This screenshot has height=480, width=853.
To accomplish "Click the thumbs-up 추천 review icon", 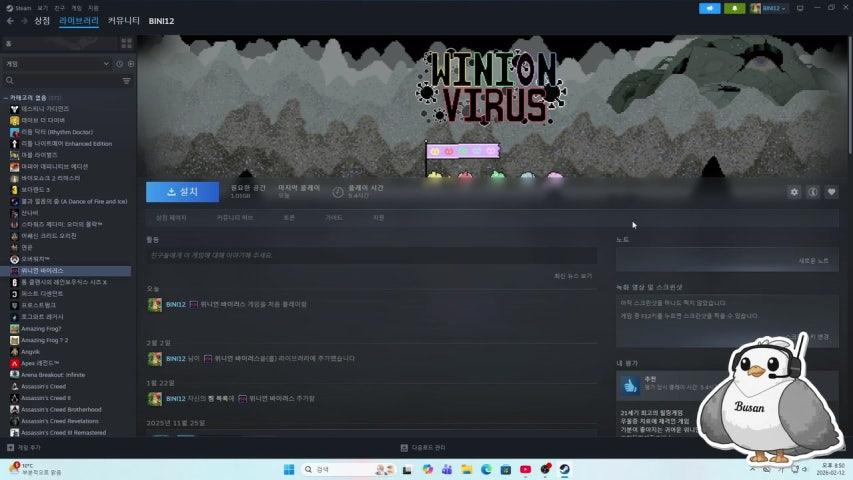I will 631,385.
